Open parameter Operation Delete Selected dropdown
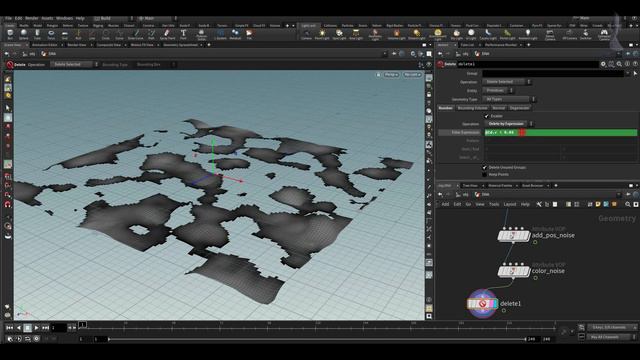 point(507,82)
